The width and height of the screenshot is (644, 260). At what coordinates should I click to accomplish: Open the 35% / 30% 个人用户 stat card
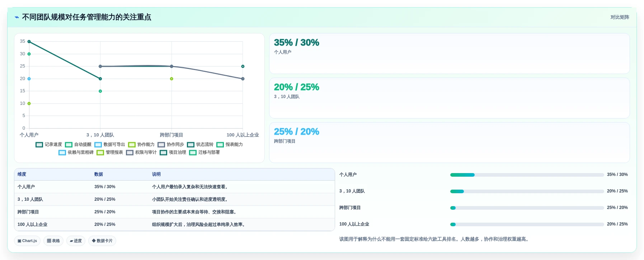449,54
